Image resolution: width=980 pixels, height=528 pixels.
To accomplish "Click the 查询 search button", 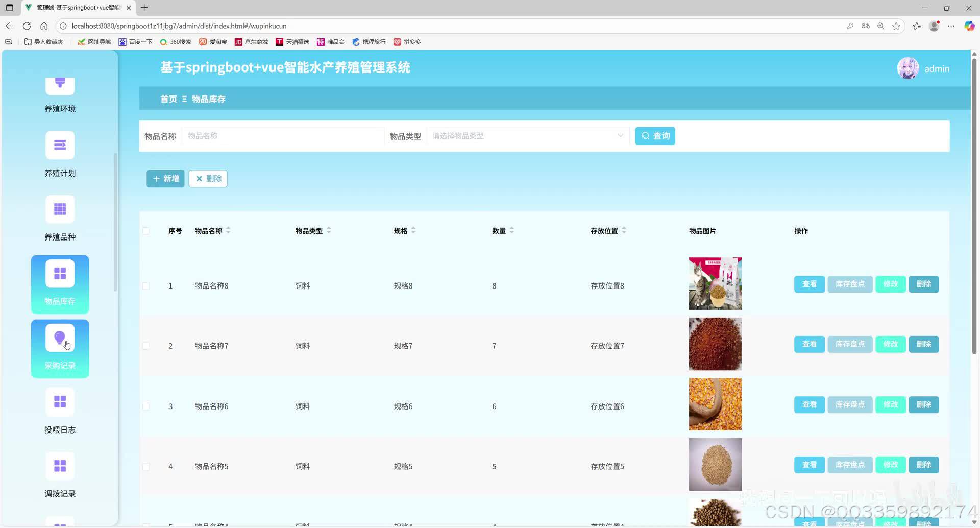I will pos(655,136).
